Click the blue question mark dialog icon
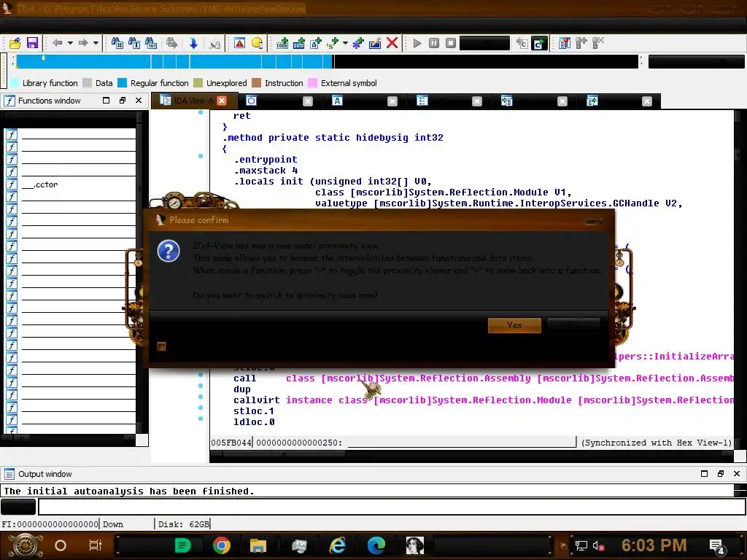 [x=169, y=251]
